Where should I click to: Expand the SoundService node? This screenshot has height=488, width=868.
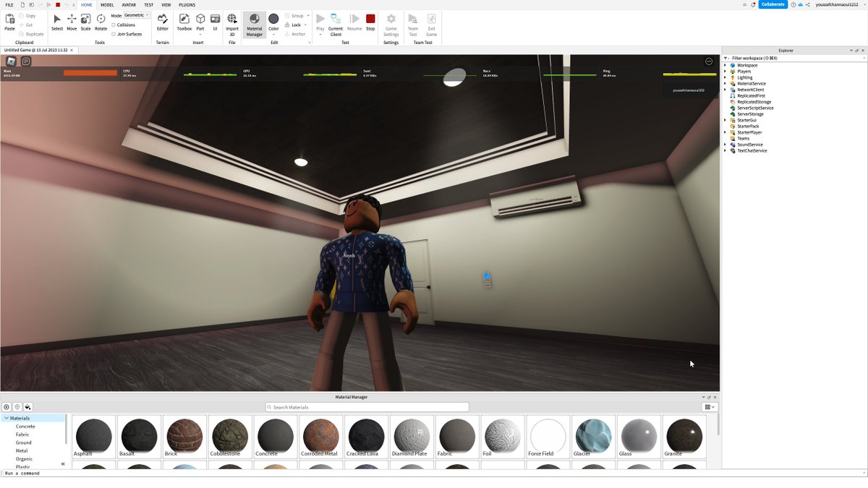(726, 145)
